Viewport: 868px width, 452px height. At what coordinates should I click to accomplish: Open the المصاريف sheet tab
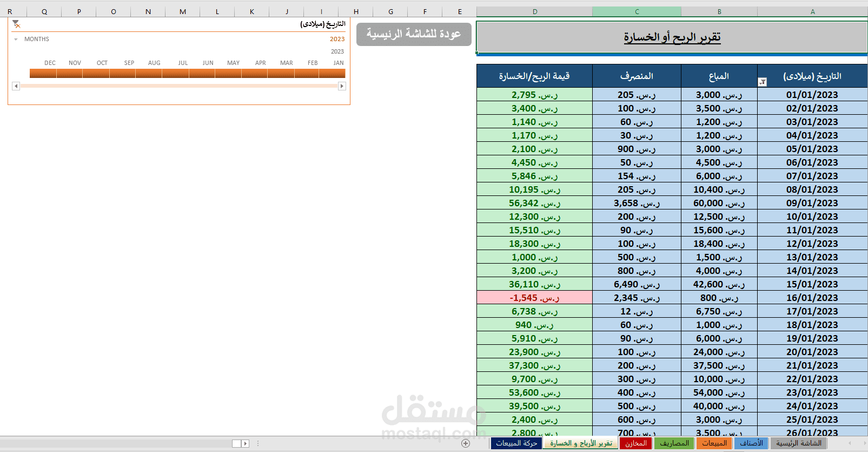click(674, 443)
